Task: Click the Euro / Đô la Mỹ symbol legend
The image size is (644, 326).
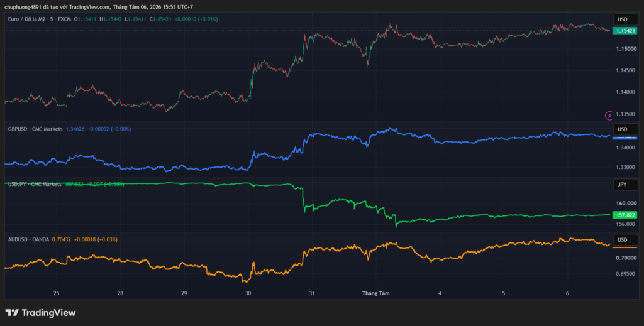Action: pos(40,19)
